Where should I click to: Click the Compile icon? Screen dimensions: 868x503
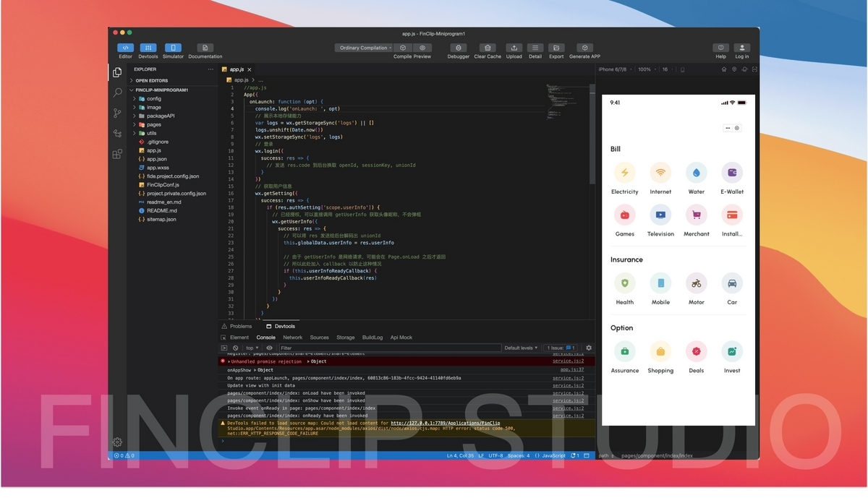pos(402,47)
